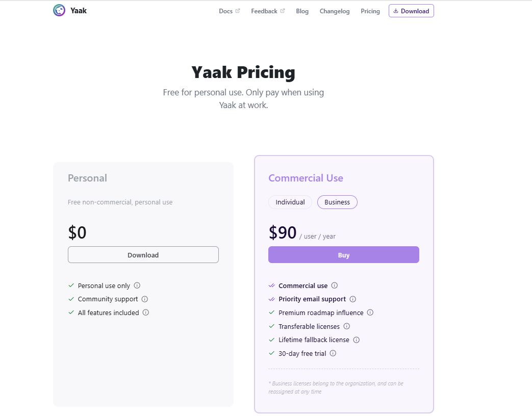
Task: Click the info icon beside Lifetime fallback license
Action: click(356, 340)
